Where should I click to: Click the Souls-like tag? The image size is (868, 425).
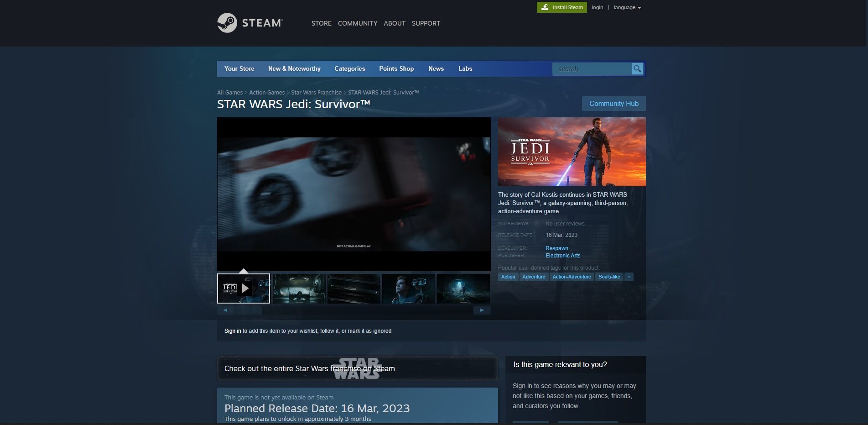pos(609,277)
